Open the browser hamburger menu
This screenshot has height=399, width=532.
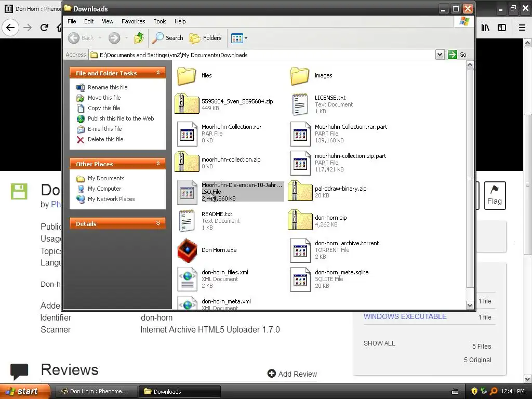point(522,28)
